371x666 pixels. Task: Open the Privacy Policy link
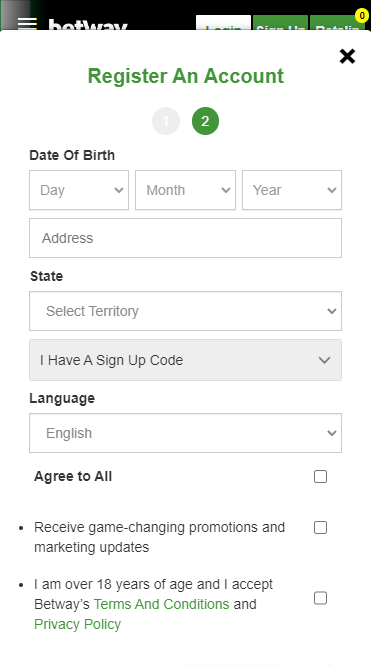[77, 624]
